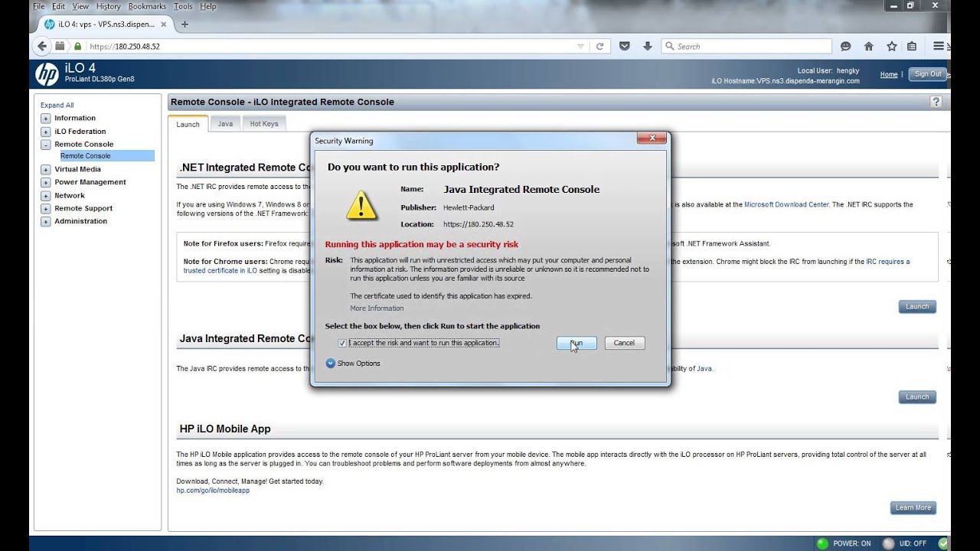
Task: Click the yellow warning triangle icon
Action: (361, 205)
